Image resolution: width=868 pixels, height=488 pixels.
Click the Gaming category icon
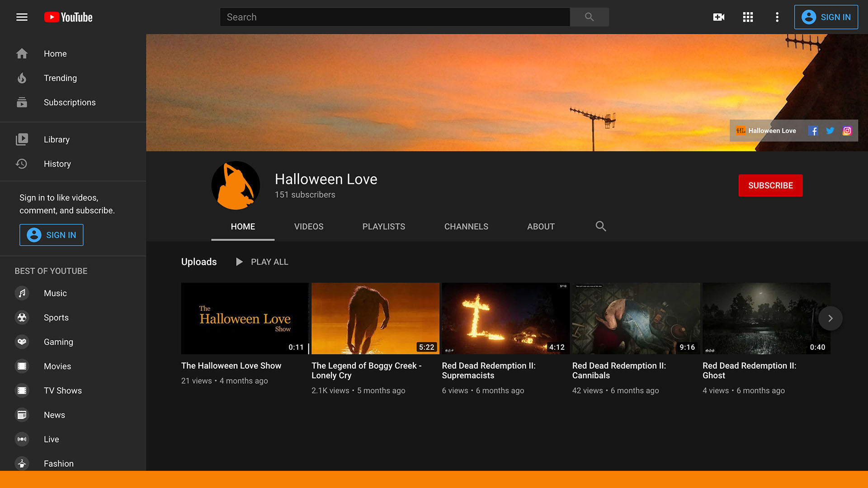(22, 342)
